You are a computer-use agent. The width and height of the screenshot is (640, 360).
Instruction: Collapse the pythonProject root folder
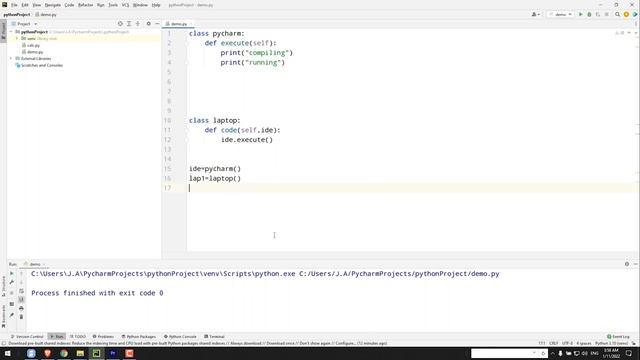click(x=11, y=31)
